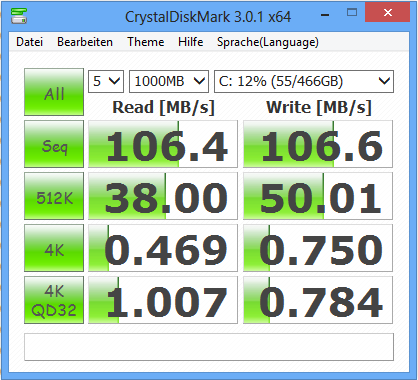
Task: Maximize the CrystalDiskMark window
Action: coord(352,13)
